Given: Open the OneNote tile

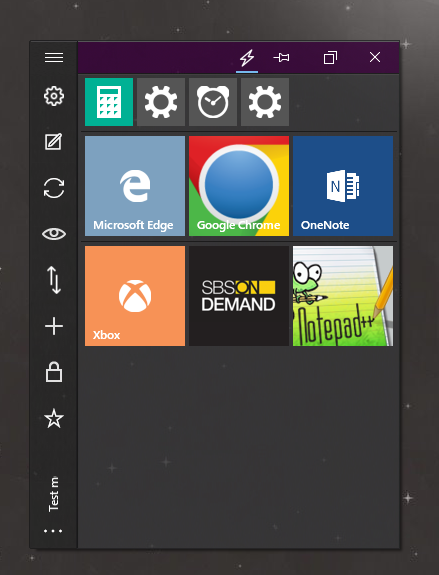Looking at the screenshot, I should tap(343, 186).
